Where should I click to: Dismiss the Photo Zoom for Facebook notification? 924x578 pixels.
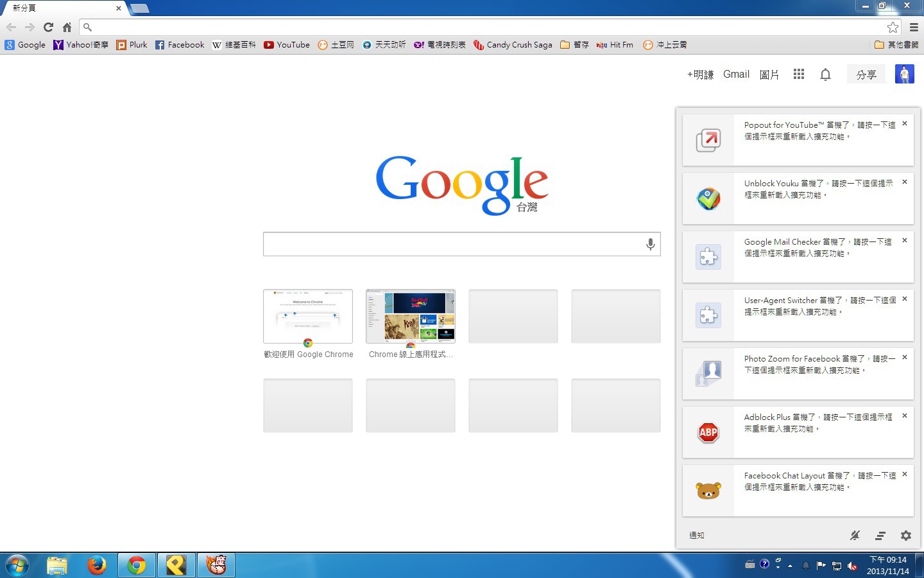pyautogui.click(x=905, y=357)
